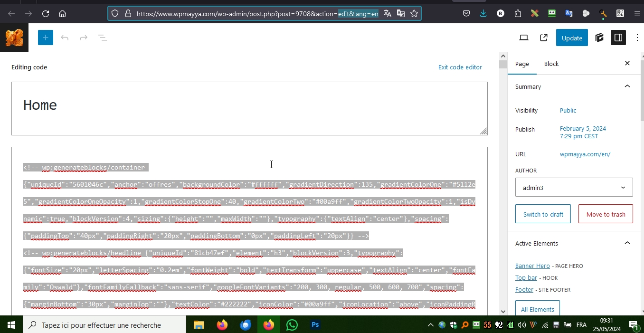Viewport: 644px width, 333px height.
Task: Click the Wi-Fi network tray icon
Action: (x=545, y=325)
